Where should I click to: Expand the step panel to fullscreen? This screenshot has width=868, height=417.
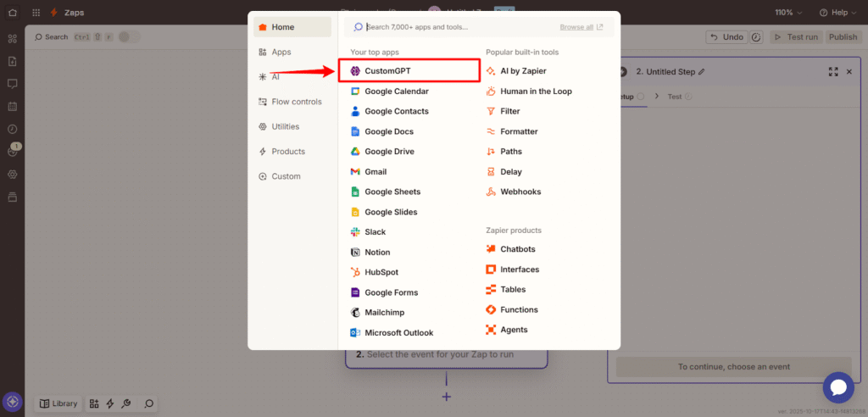[x=833, y=71]
